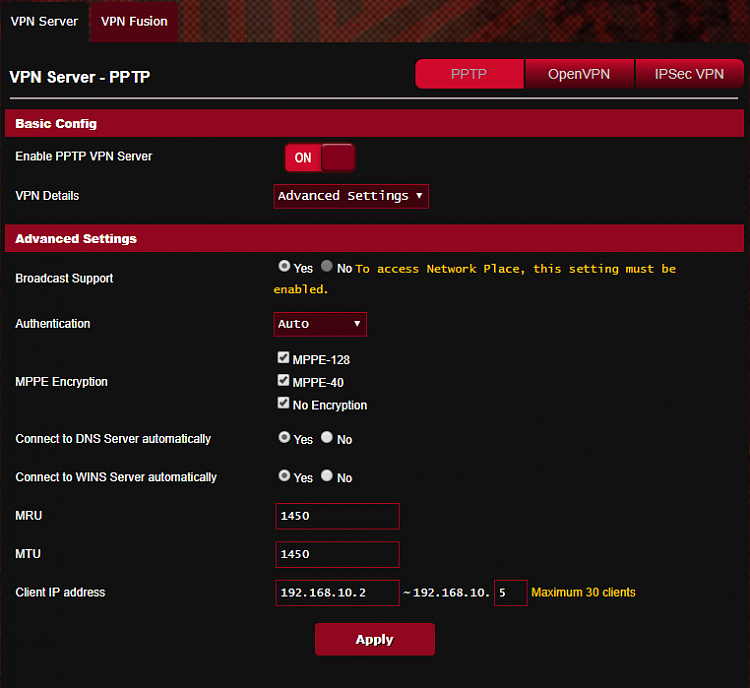Switch to OpenVPN server settings
This screenshot has height=688, width=750.
pyautogui.click(x=579, y=74)
